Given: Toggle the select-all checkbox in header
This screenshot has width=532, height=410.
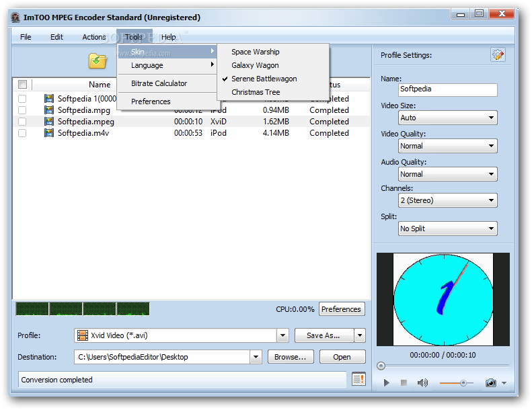Looking at the screenshot, I should pyautogui.click(x=22, y=84).
